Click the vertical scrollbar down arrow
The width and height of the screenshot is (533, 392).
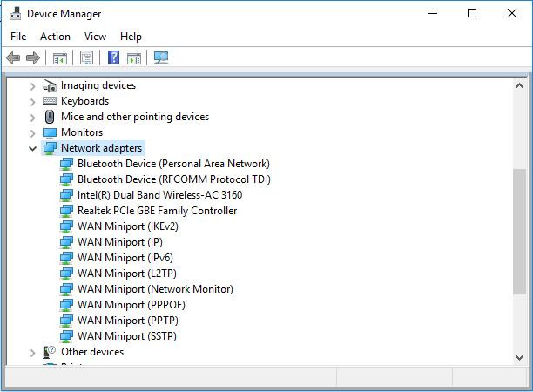[520, 356]
